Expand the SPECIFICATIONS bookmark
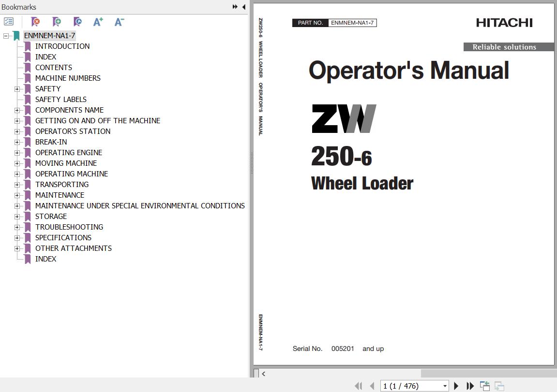This screenshot has height=392, width=557. [17, 238]
